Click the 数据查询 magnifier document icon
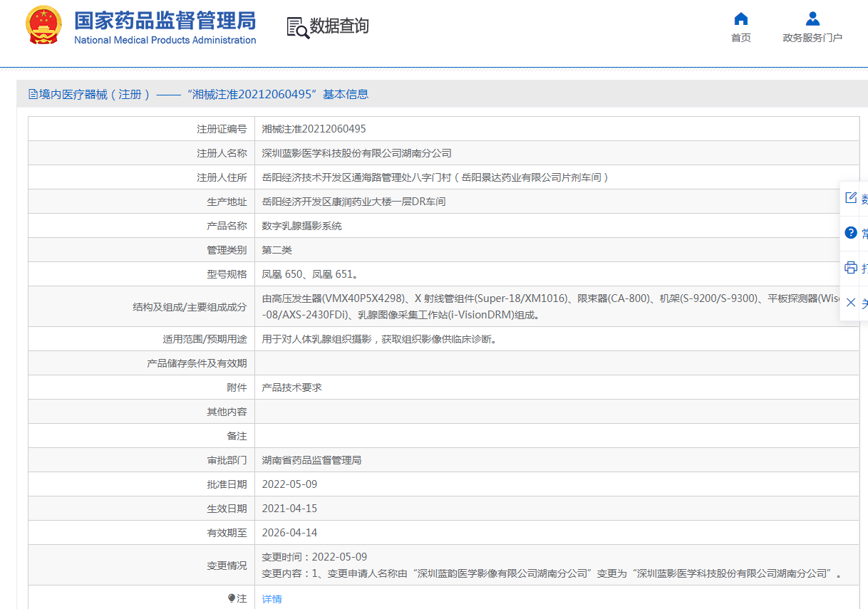The width and height of the screenshot is (868, 609). click(x=298, y=27)
